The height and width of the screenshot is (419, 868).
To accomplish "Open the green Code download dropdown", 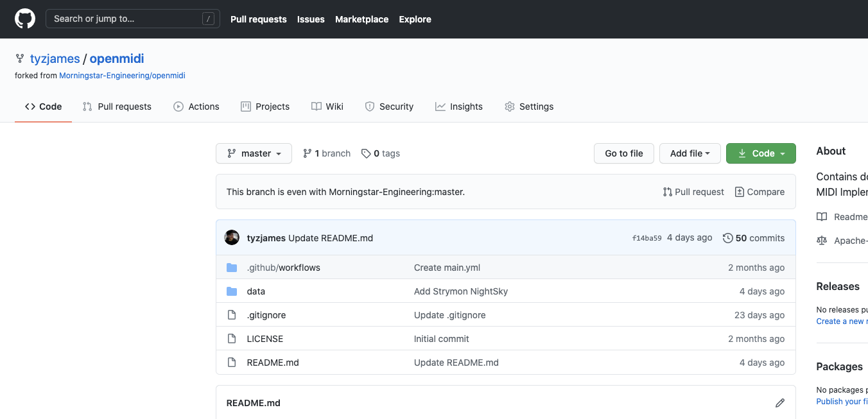I will (761, 153).
